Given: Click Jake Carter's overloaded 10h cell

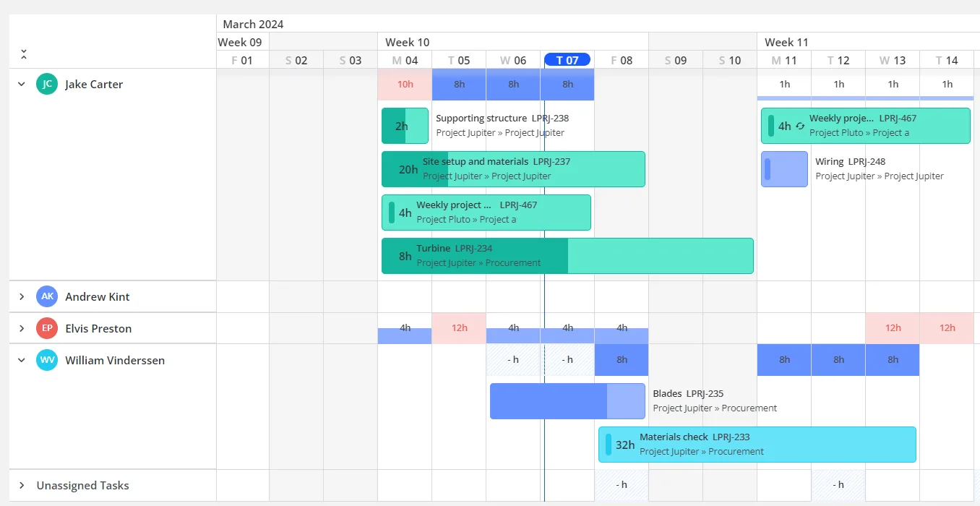Looking at the screenshot, I should click(x=405, y=85).
